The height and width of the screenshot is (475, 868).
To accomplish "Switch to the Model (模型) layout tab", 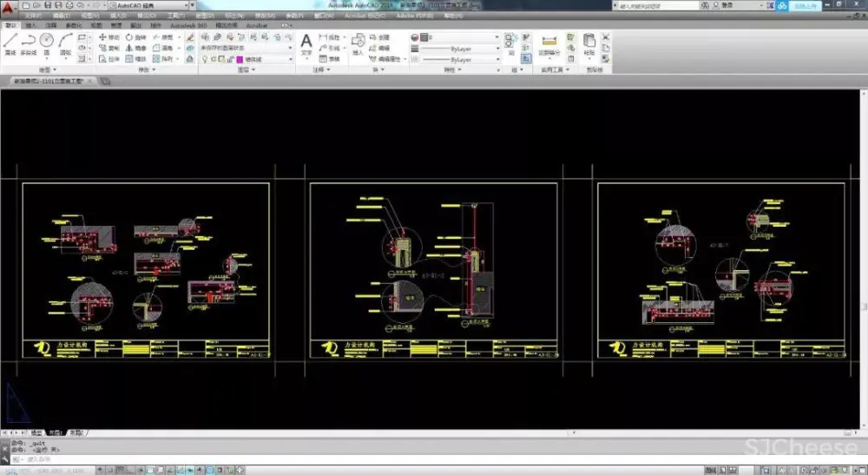I will tap(36, 432).
